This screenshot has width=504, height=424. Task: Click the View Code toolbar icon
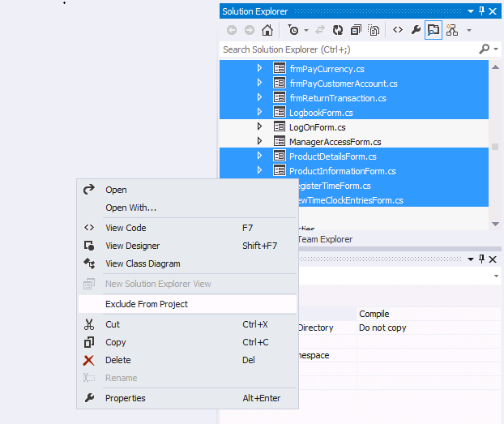click(398, 30)
